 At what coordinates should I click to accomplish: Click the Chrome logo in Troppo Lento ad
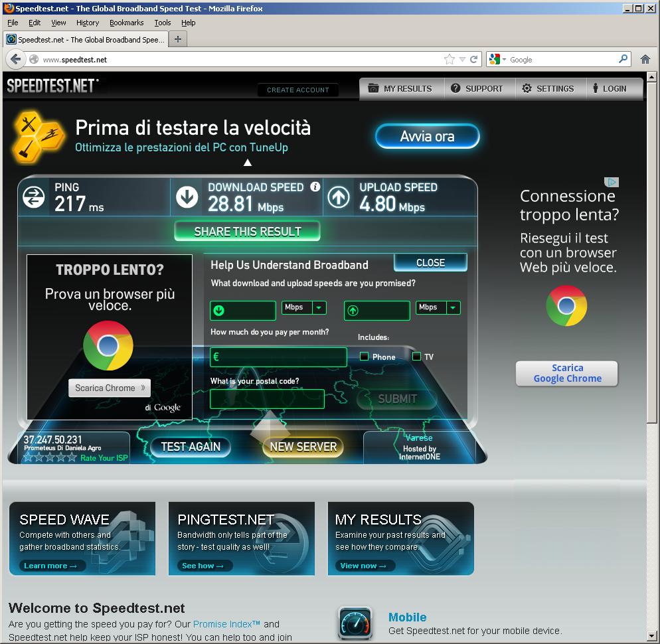pos(108,346)
